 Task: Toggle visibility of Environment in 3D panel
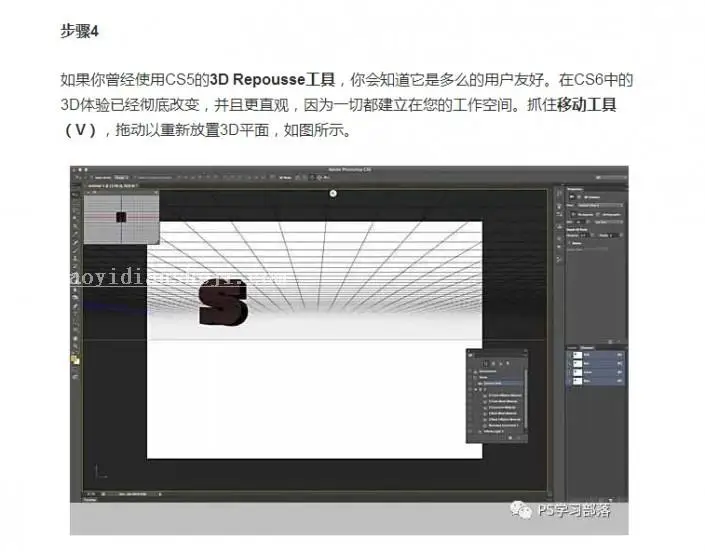point(470,371)
